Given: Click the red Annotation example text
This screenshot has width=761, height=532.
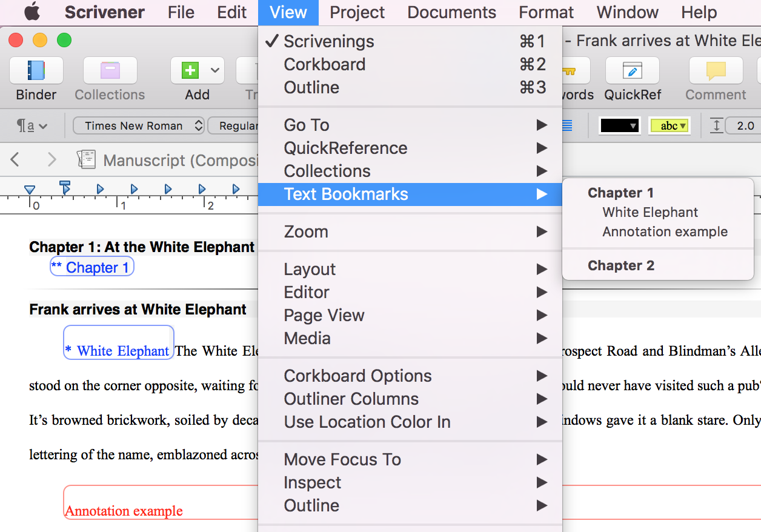Looking at the screenshot, I should [124, 511].
